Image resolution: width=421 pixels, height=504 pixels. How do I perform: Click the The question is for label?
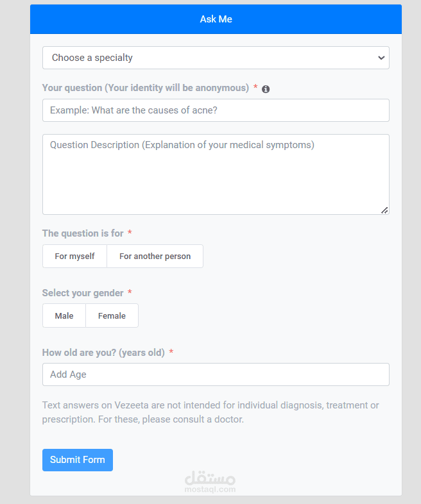point(83,233)
